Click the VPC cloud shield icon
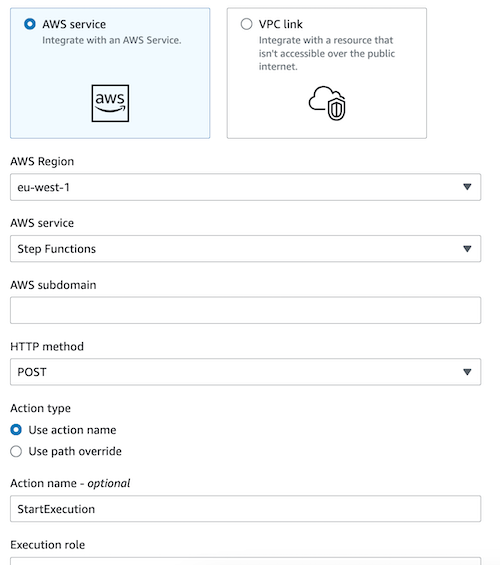 327,103
